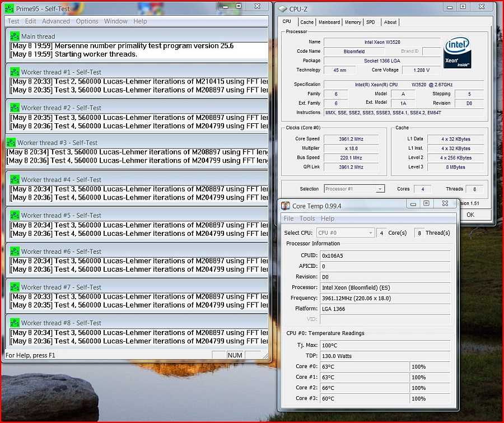Viewport: 504px width, 423px height.
Task: Click the Instructions value MMX, SSE list
Action: point(404,113)
